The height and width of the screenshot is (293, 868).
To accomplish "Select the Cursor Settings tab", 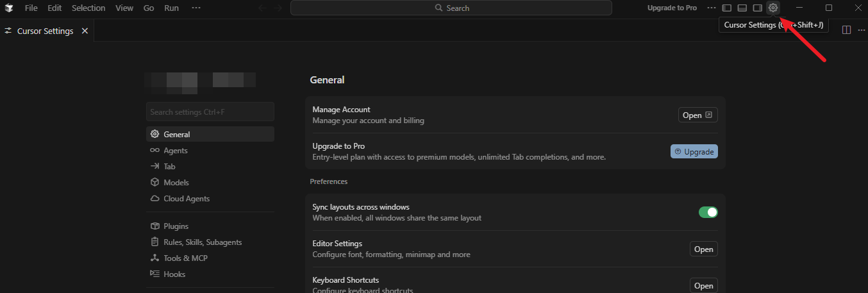I will click(x=47, y=31).
